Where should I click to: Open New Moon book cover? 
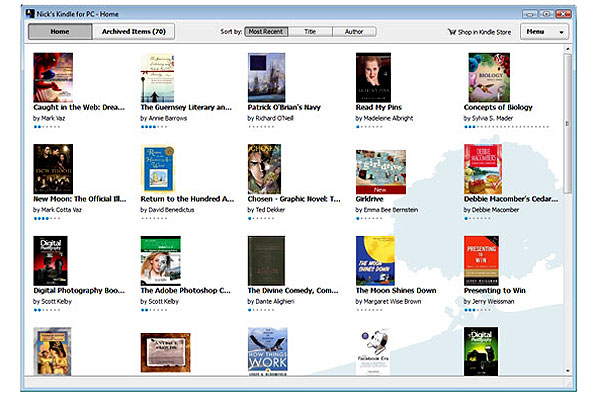pos(53,169)
